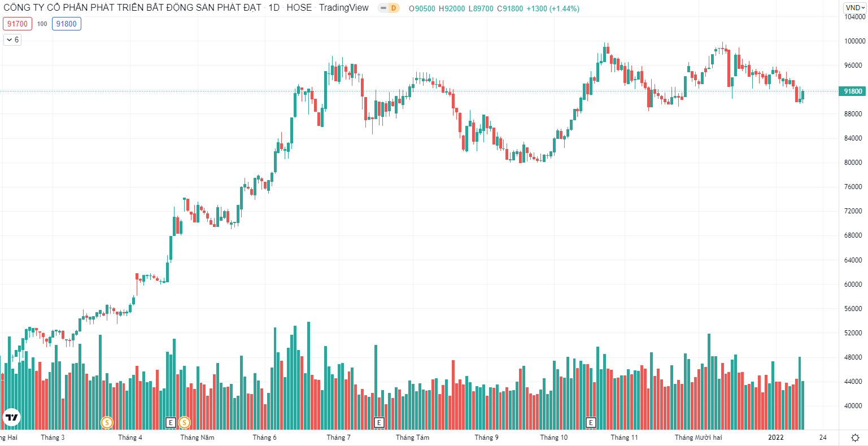This screenshot has width=868, height=446.
Task: Click the Tháng 11 time axis label
Action: (x=624, y=438)
